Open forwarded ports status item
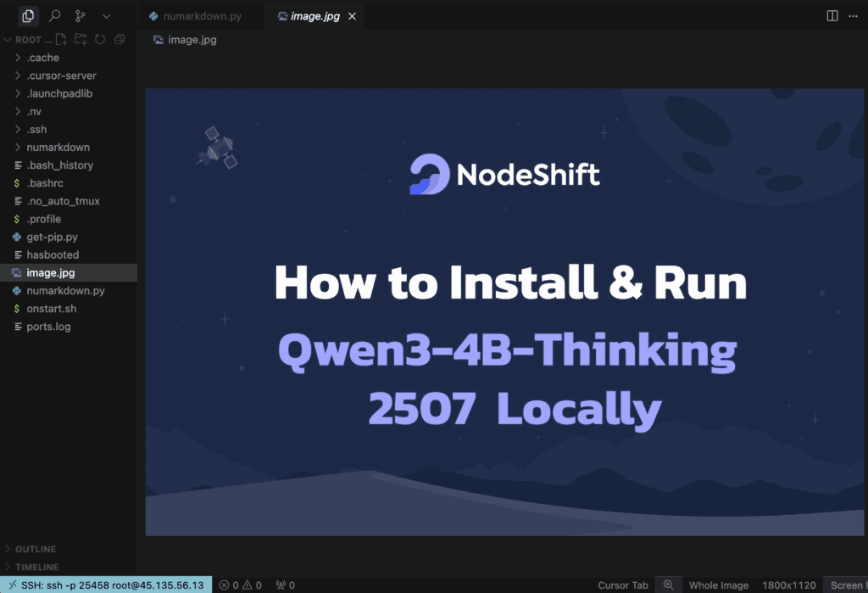The height and width of the screenshot is (593, 868). click(286, 585)
